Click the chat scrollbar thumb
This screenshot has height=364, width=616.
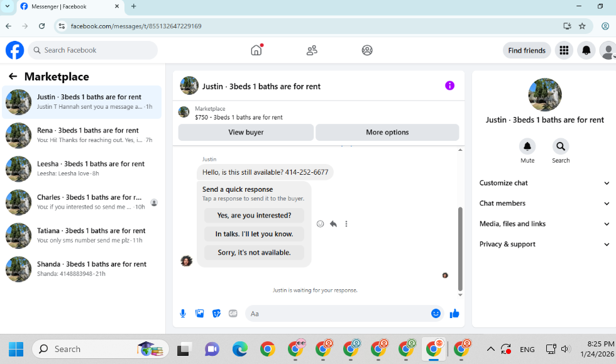(x=460, y=249)
